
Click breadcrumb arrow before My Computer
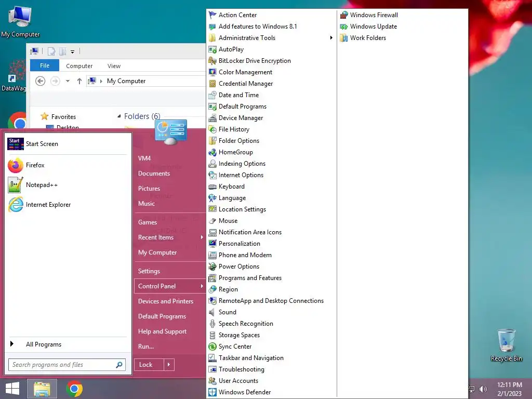(101, 81)
